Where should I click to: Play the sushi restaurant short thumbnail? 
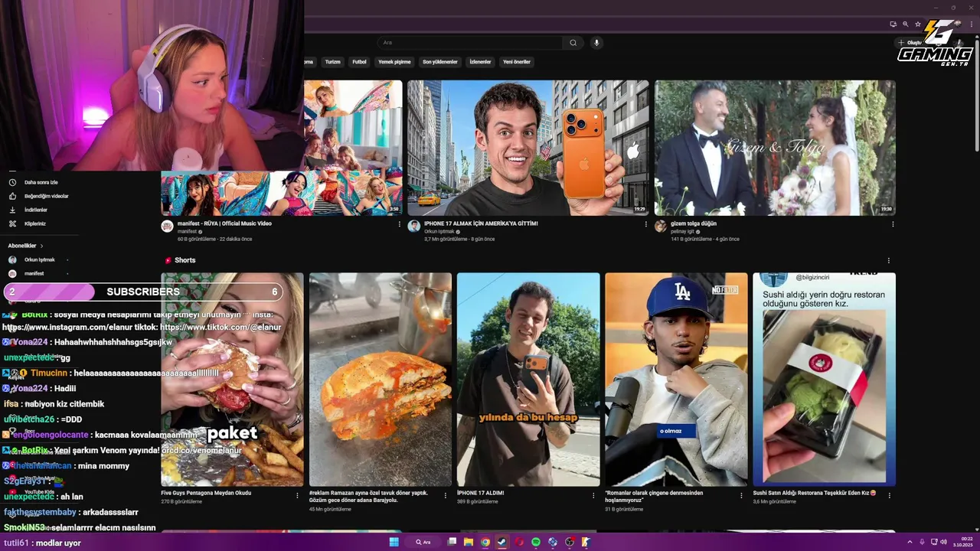click(824, 380)
